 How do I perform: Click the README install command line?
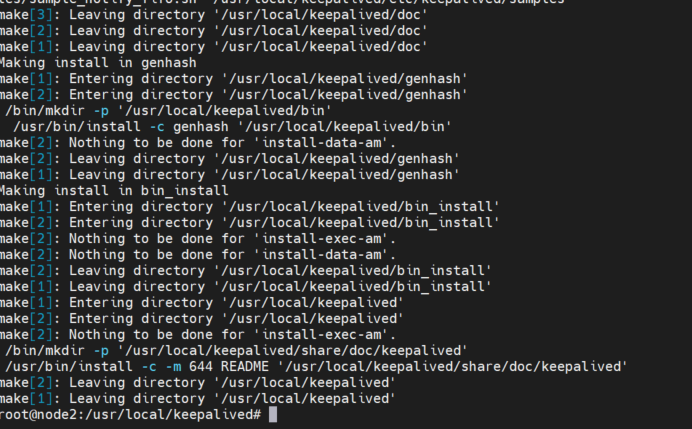pyautogui.click(x=316, y=366)
